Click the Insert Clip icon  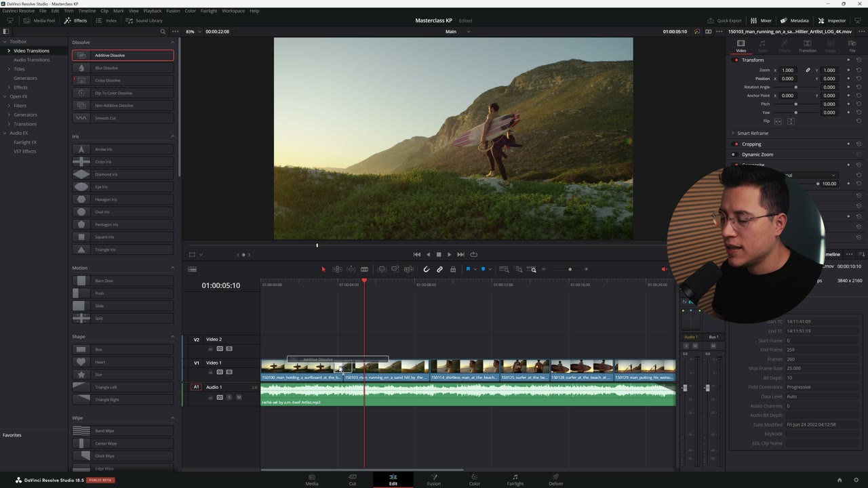pos(382,269)
